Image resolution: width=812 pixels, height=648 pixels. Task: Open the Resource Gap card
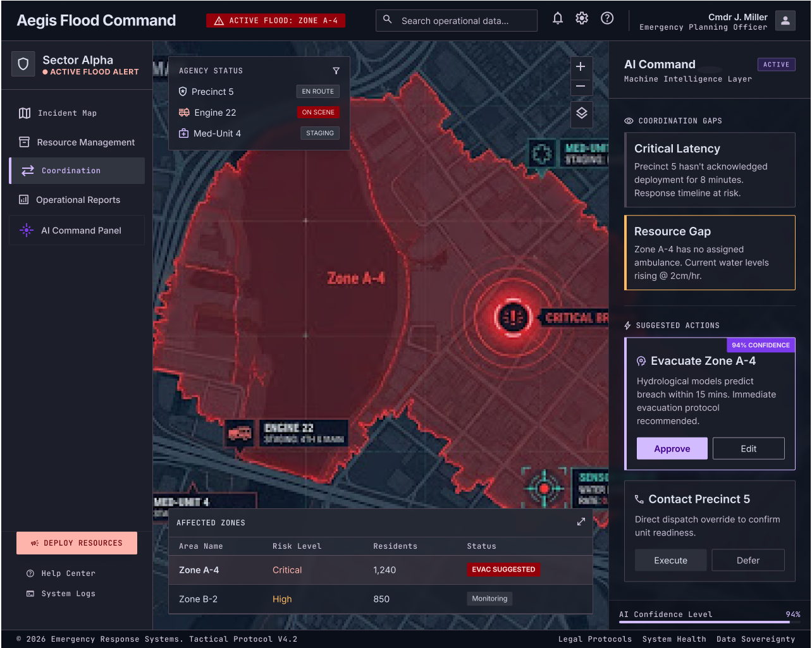(710, 253)
